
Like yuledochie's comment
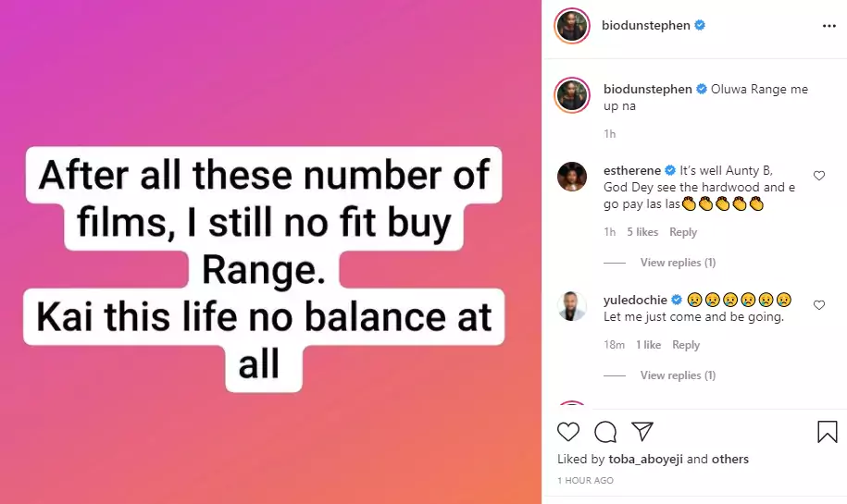click(x=819, y=305)
